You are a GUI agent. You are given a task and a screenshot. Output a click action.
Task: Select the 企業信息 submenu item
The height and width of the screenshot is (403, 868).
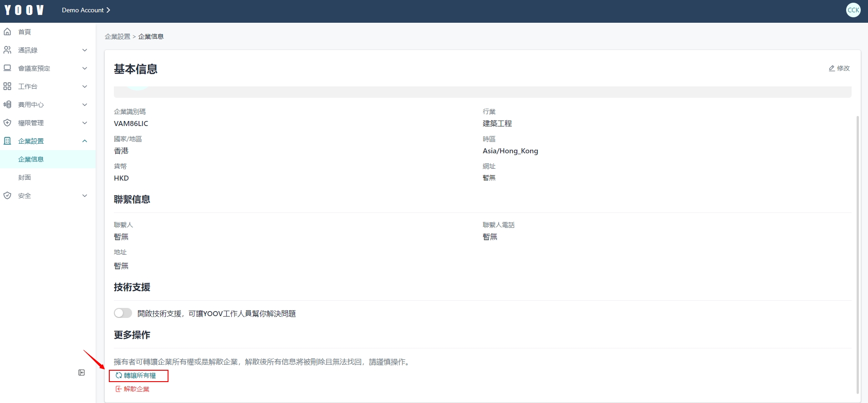31,159
